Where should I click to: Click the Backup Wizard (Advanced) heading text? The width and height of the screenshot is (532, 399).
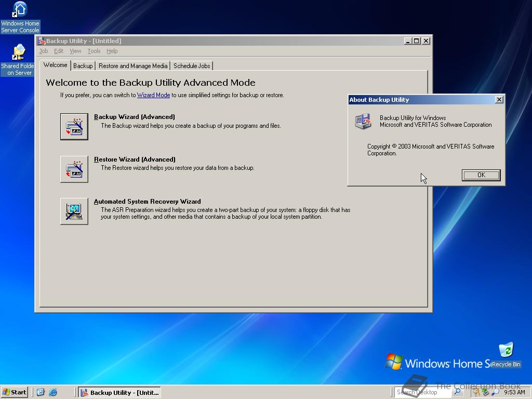[x=135, y=117]
